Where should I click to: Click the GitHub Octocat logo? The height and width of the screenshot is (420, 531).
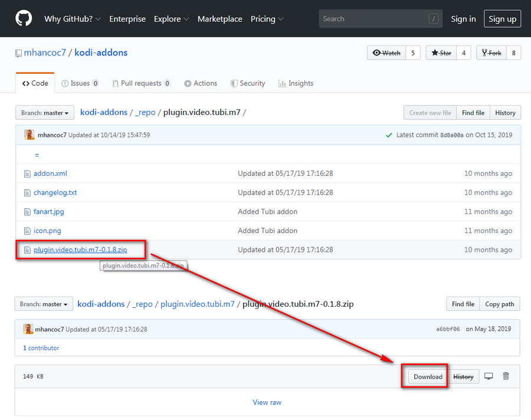coord(24,18)
